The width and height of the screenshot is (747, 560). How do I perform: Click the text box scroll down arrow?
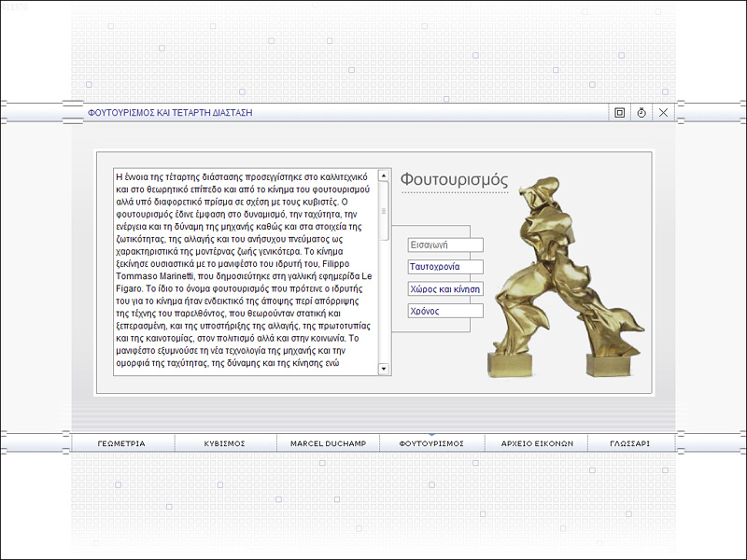coord(384,369)
